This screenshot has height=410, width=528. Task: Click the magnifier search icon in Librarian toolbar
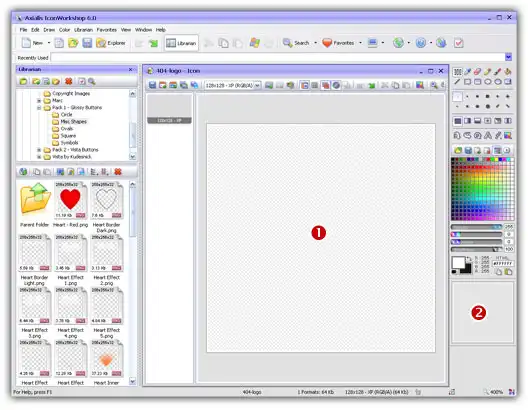92,81
